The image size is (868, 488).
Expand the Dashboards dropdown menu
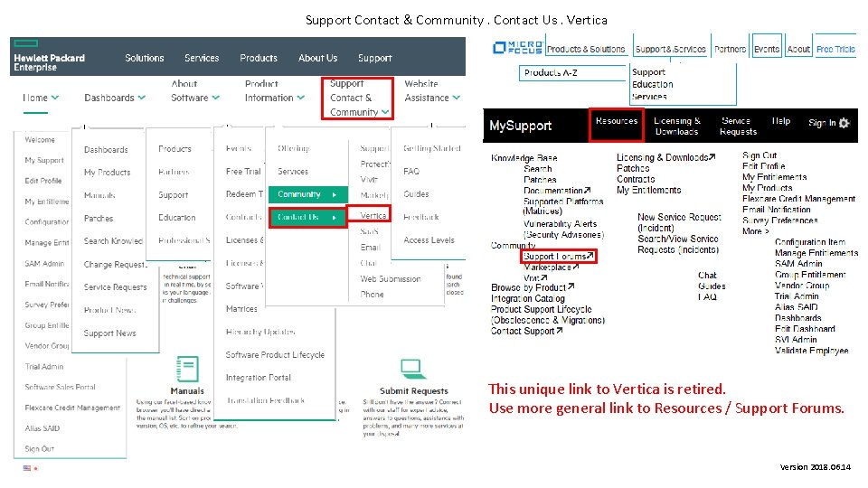(115, 98)
